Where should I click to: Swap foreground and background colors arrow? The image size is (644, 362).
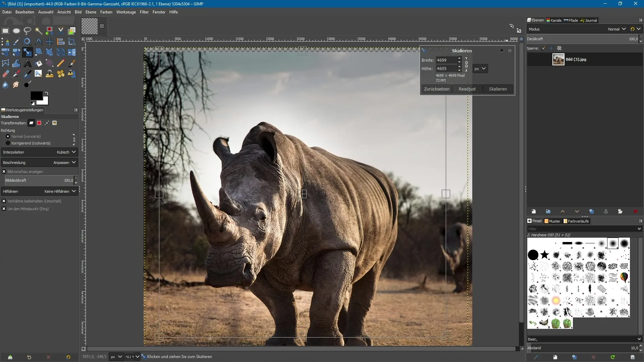click(x=46, y=93)
